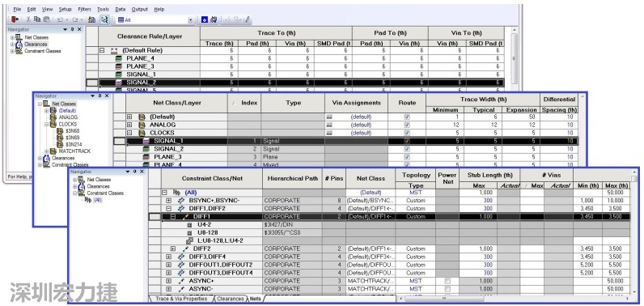Image resolution: width=644 pixels, height=306 pixels.
Task: Toggle Power Net checkbox for ASYNC+ net
Action: point(447,281)
